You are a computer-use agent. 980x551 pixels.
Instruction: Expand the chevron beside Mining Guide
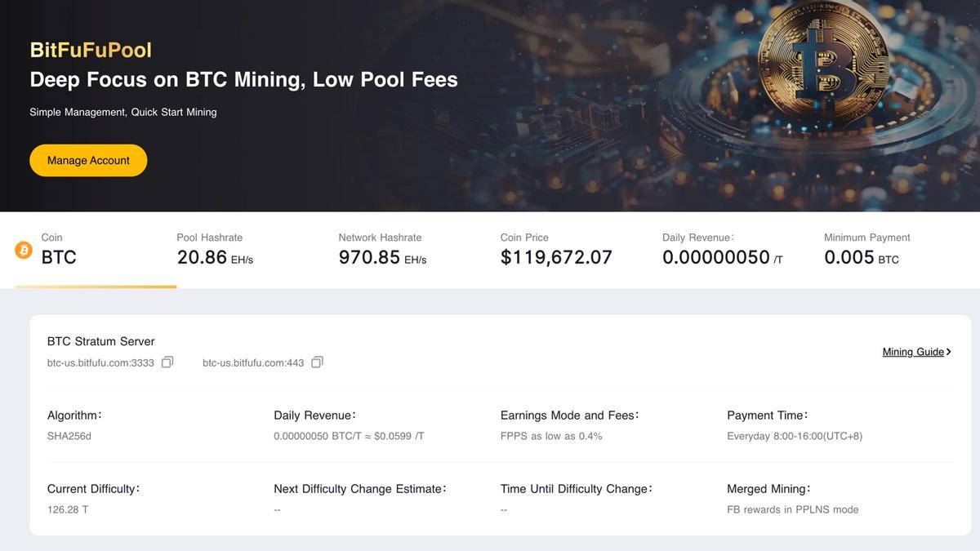pyautogui.click(x=948, y=351)
